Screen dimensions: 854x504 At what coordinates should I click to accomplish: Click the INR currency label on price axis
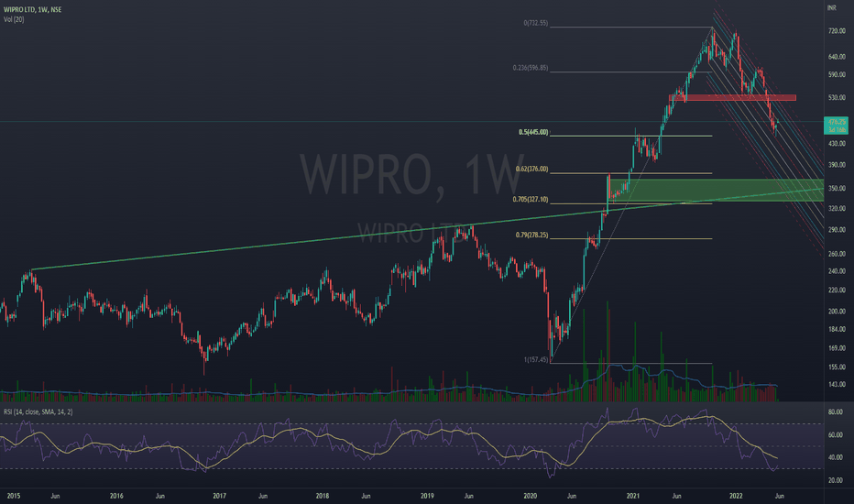832,7
